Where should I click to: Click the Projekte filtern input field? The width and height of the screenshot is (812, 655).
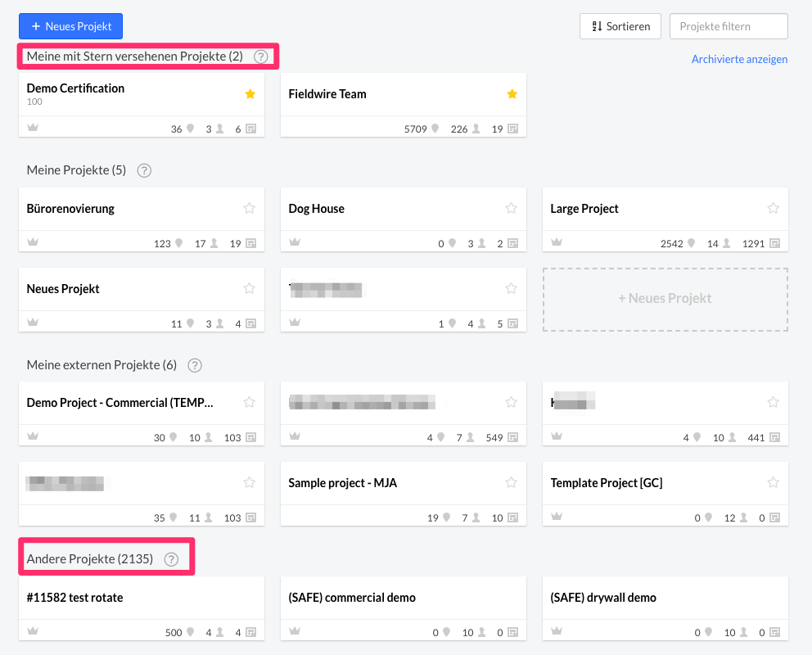pos(729,26)
